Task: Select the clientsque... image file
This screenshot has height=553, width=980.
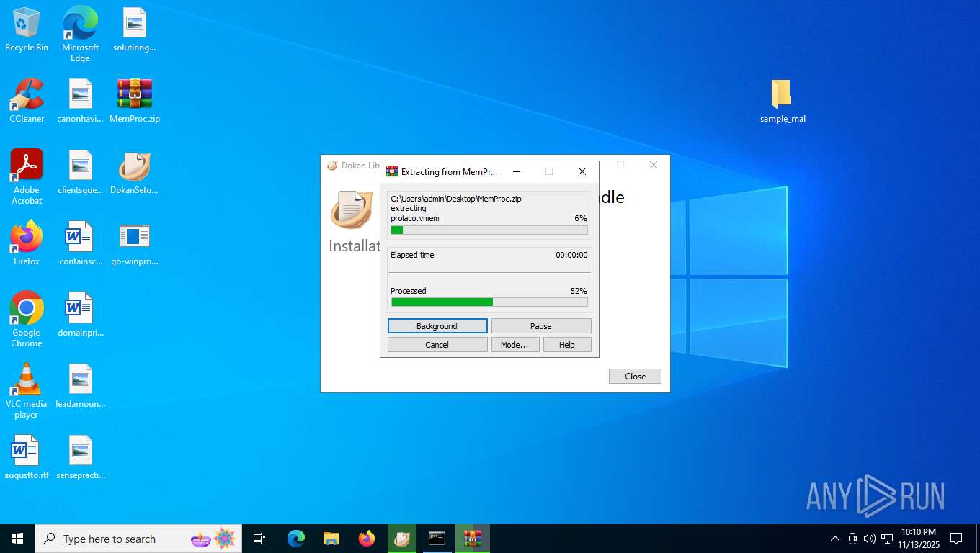Action: [80, 172]
